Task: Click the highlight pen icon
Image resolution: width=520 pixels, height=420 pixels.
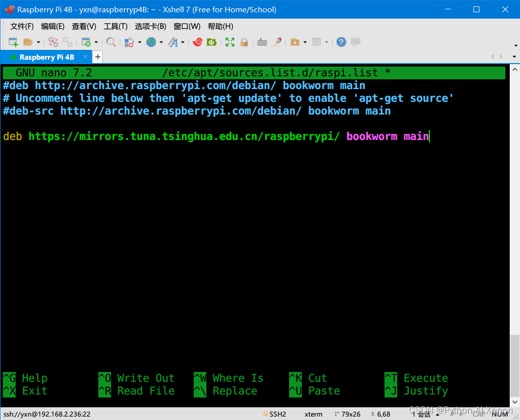Action: pos(276,42)
